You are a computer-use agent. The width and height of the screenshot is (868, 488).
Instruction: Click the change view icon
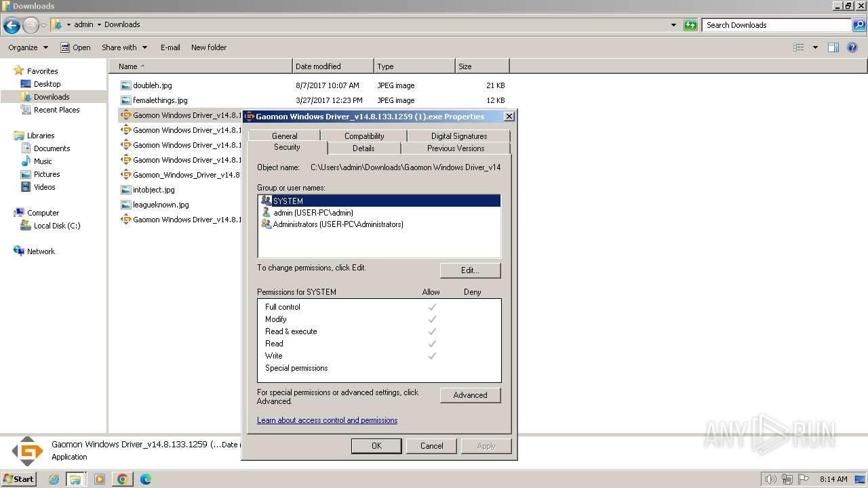799,47
